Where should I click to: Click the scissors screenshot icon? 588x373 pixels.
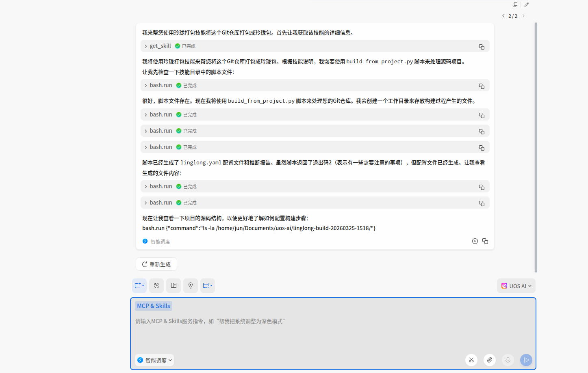pyautogui.click(x=471, y=360)
